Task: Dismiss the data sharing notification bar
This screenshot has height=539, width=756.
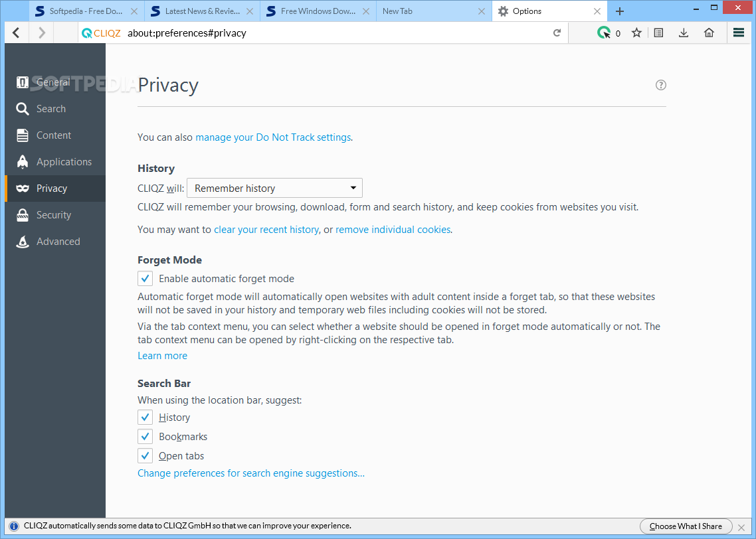Action: (x=741, y=527)
